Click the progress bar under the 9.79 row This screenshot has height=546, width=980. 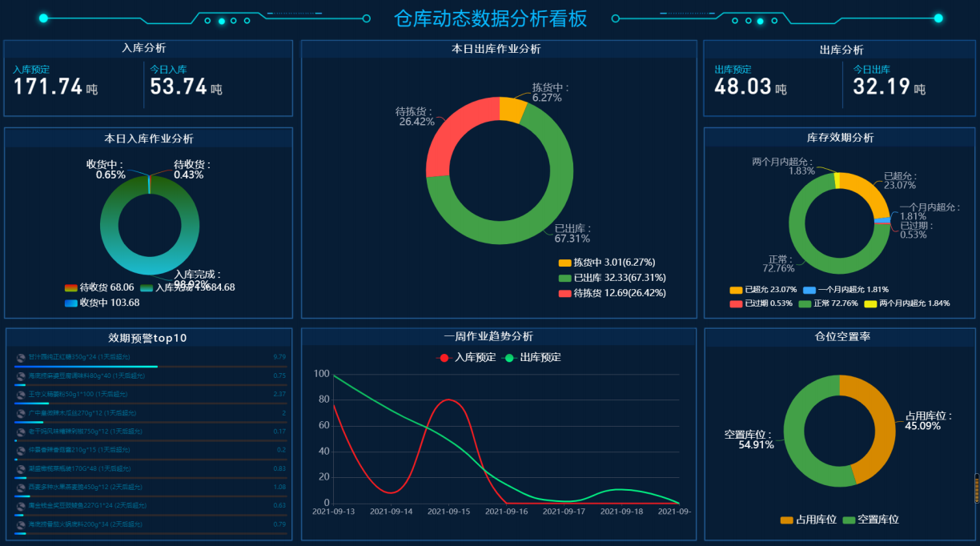[x=150, y=367]
